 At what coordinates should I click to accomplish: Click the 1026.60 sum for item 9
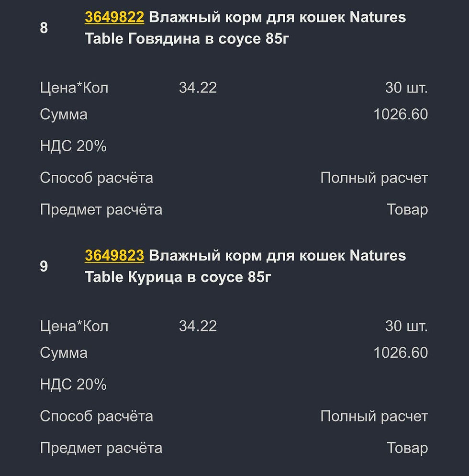(401, 353)
